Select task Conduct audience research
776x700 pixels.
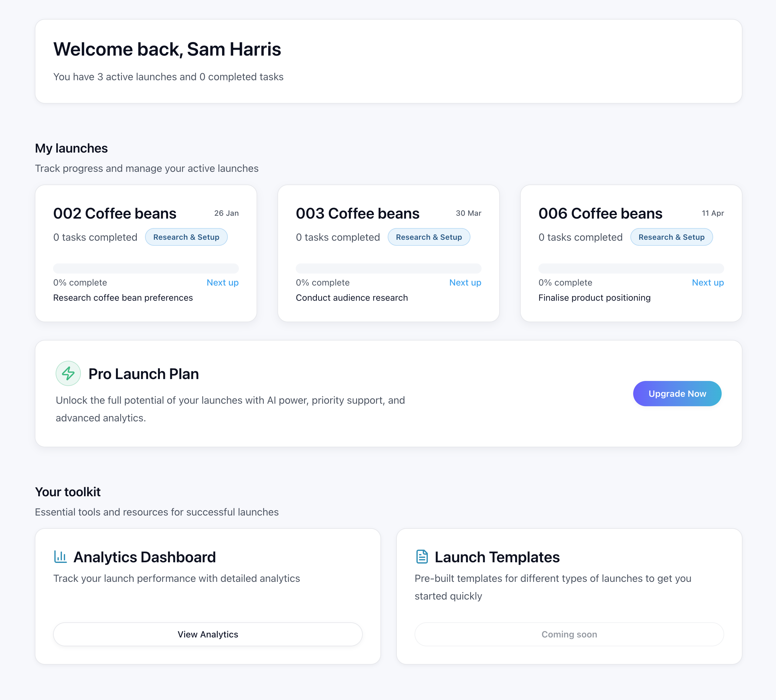(x=351, y=297)
